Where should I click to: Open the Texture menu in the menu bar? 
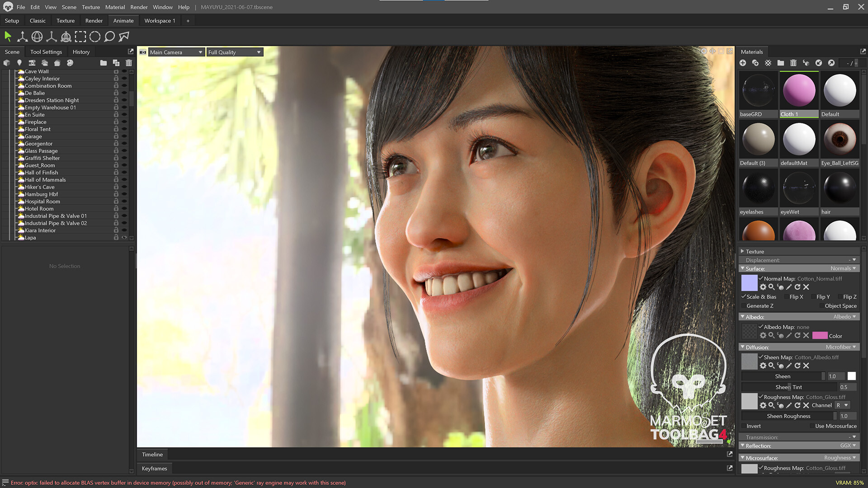[90, 7]
